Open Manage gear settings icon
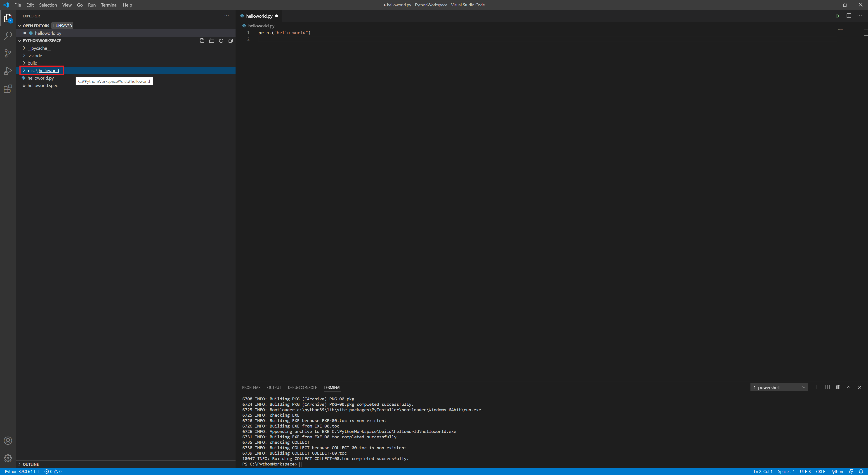 [8, 458]
